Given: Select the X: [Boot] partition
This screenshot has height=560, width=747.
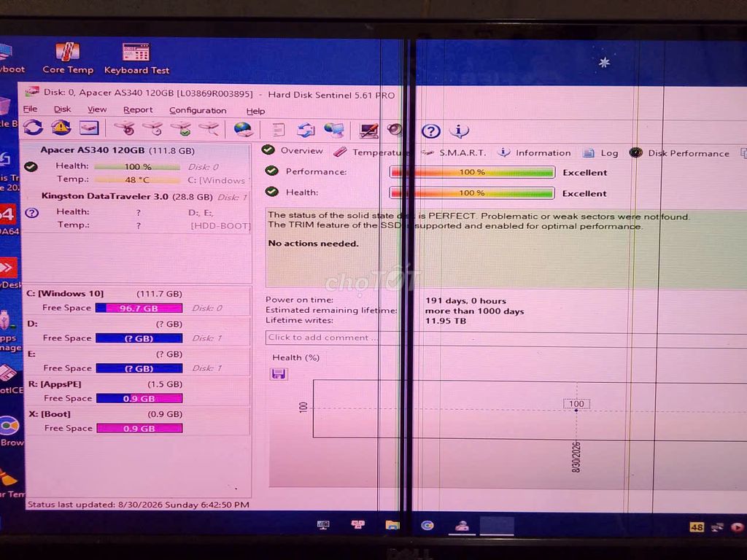Looking at the screenshot, I should point(138,421).
